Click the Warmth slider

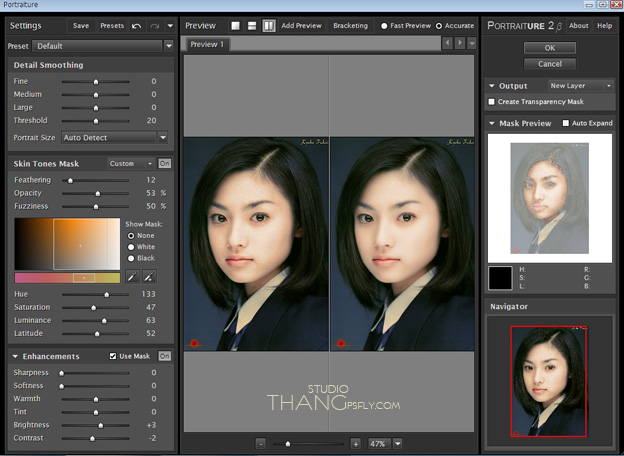click(96, 399)
